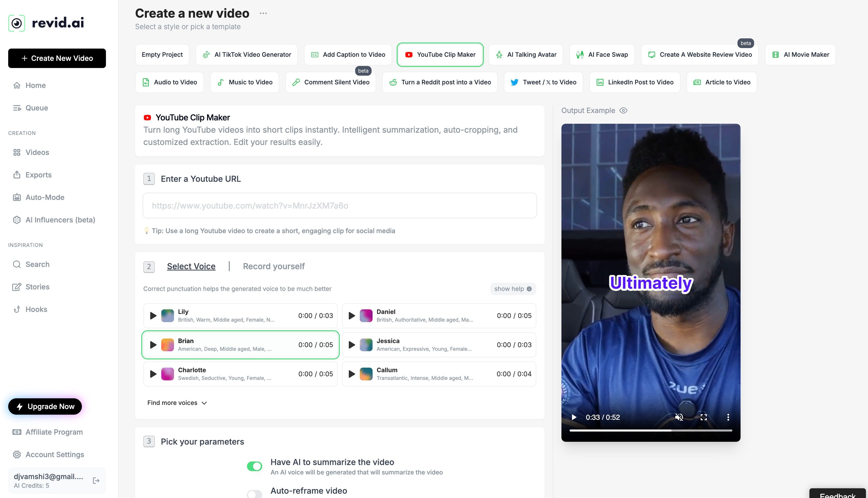Open the Hooks section
The width and height of the screenshot is (868, 498).
36,309
